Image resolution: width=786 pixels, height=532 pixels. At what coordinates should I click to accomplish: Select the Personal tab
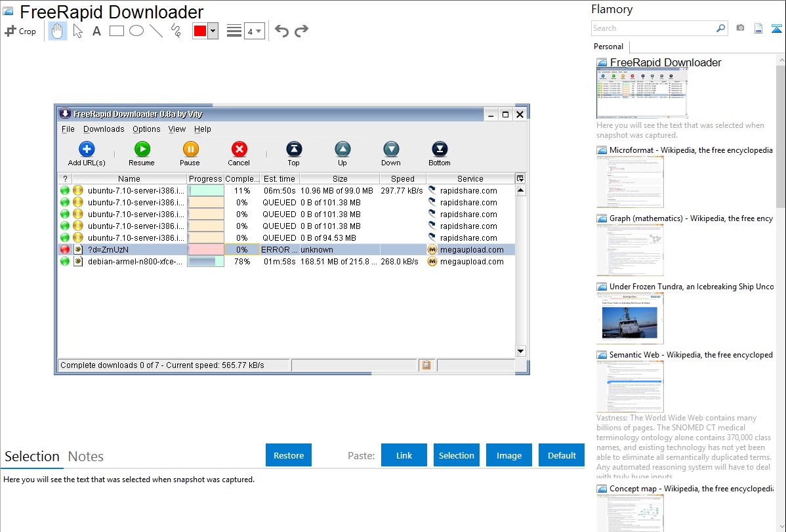(x=609, y=47)
